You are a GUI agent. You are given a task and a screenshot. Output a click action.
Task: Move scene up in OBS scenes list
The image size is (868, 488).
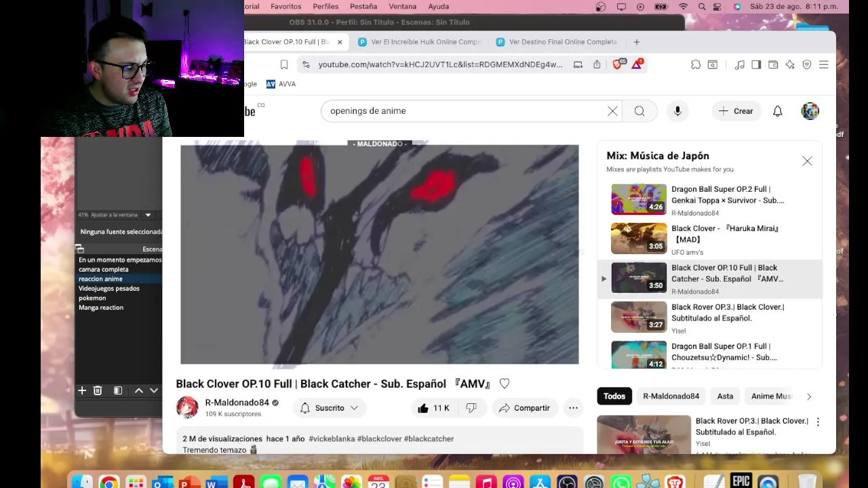coord(138,390)
